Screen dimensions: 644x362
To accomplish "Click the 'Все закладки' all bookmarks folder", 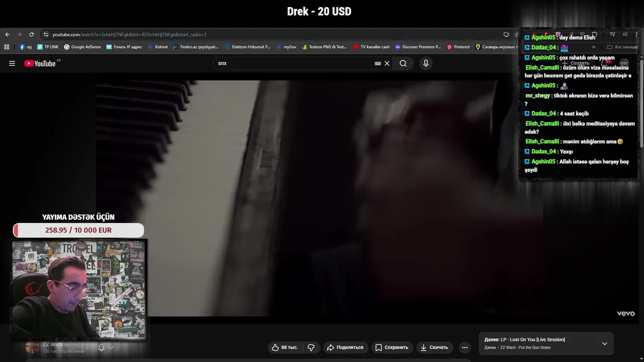I will [x=622, y=47].
